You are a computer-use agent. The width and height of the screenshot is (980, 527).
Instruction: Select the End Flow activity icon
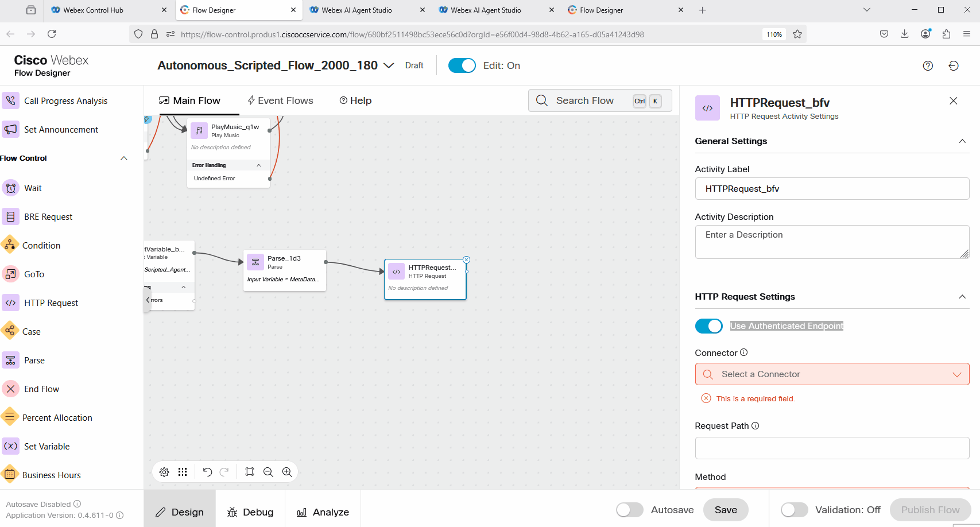(x=11, y=389)
